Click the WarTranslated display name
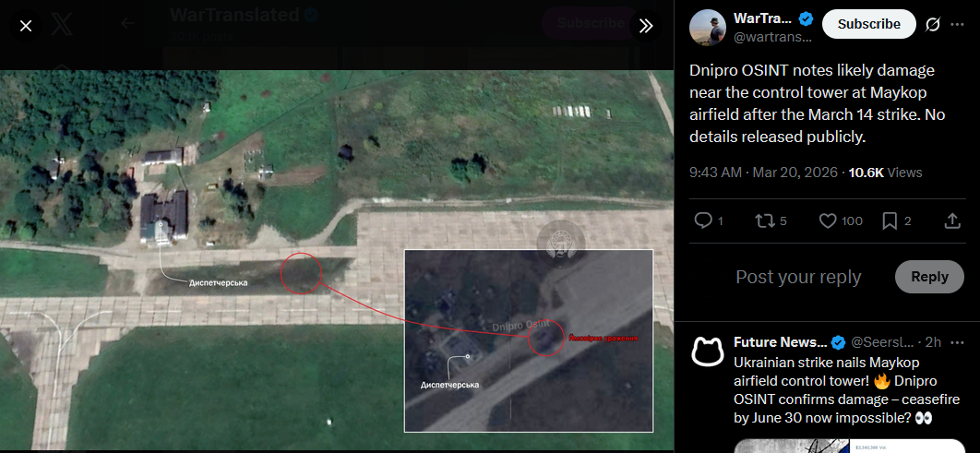The width and height of the screenshot is (980, 453). click(x=763, y=19)
